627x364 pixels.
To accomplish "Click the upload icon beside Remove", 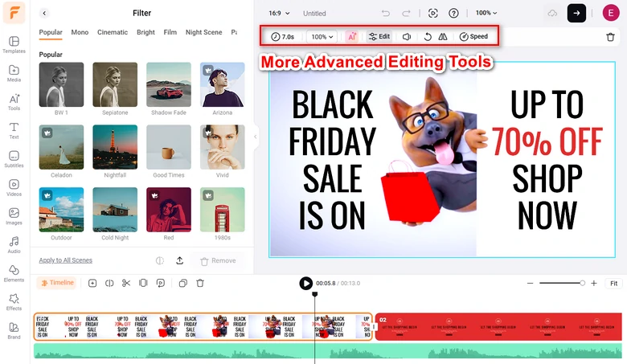I will [179, 260].
